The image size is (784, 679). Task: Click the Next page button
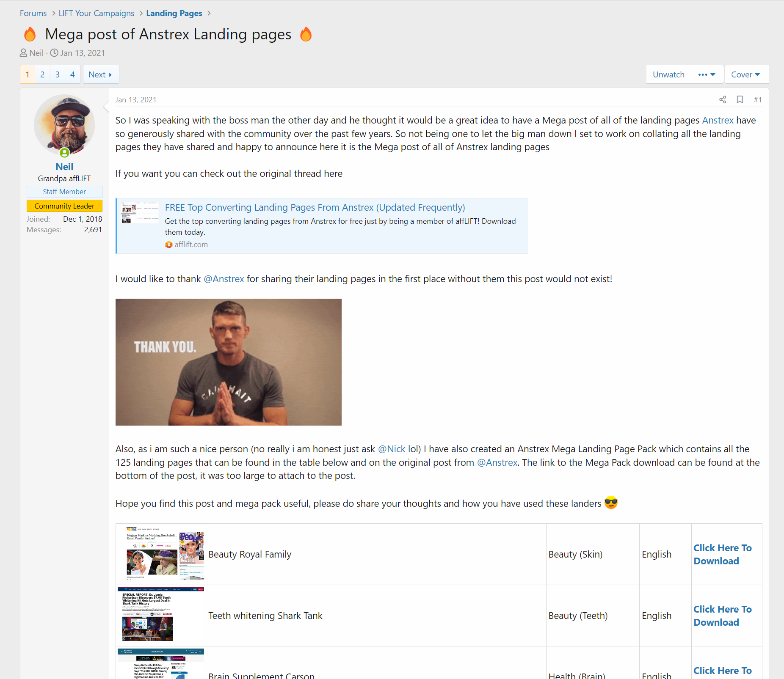coord(101,74)
